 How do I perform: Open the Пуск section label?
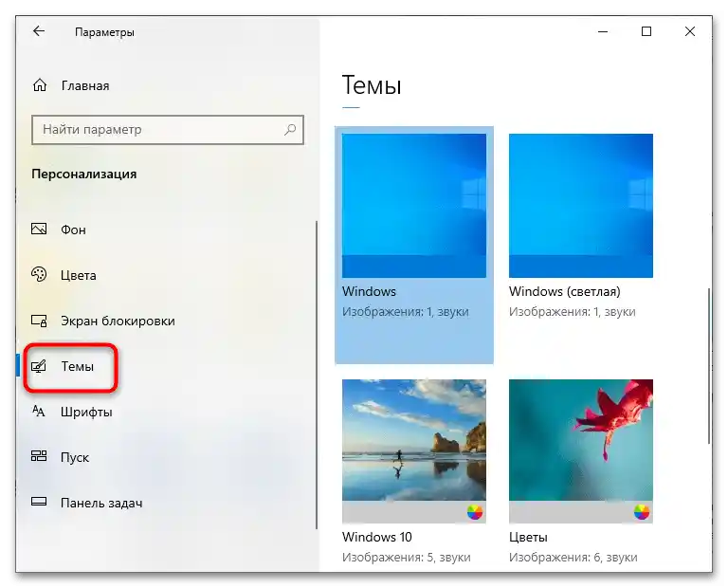[x=75, y=457]
